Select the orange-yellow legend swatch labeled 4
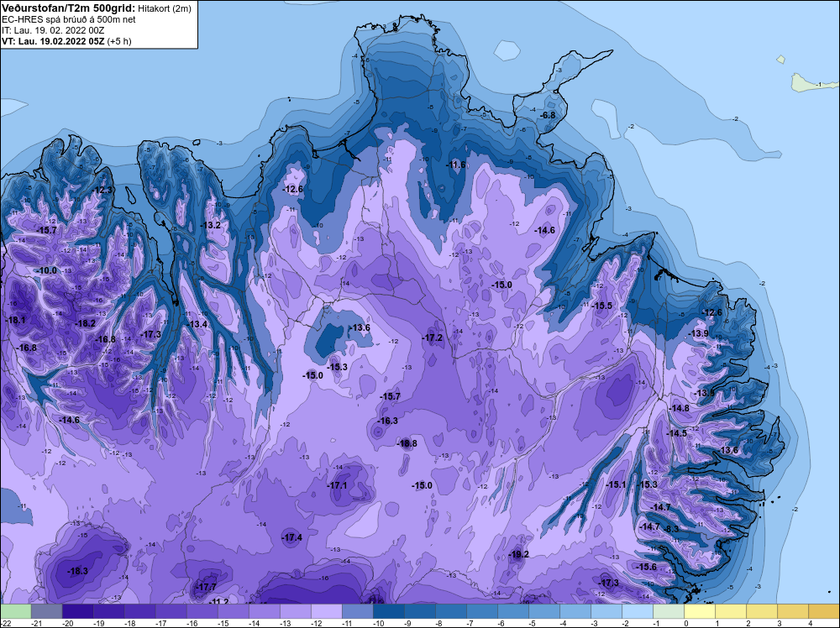 point(823,611)
